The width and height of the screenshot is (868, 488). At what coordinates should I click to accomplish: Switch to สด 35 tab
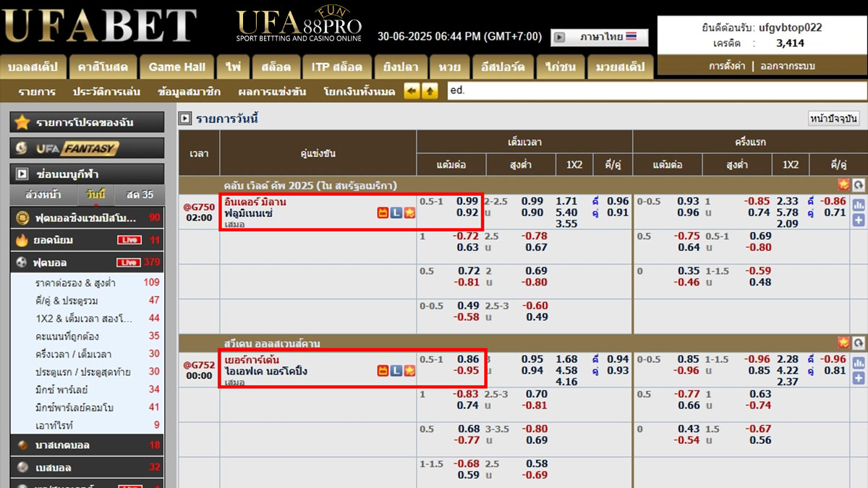139,194
